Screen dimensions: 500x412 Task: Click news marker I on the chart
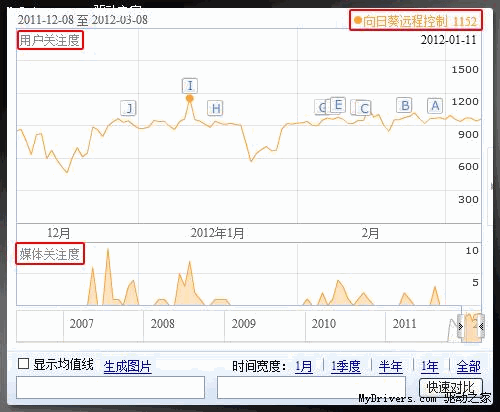[x=190, y=86]
